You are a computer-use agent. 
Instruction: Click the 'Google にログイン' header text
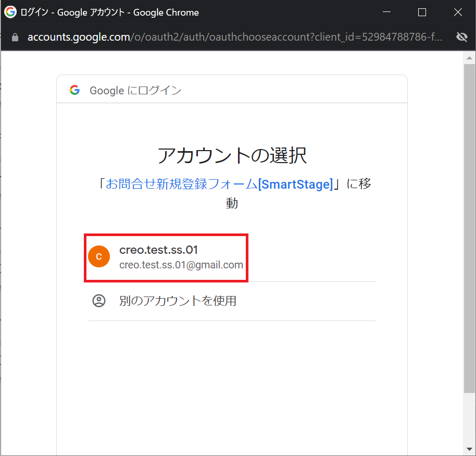click(135, 90)
